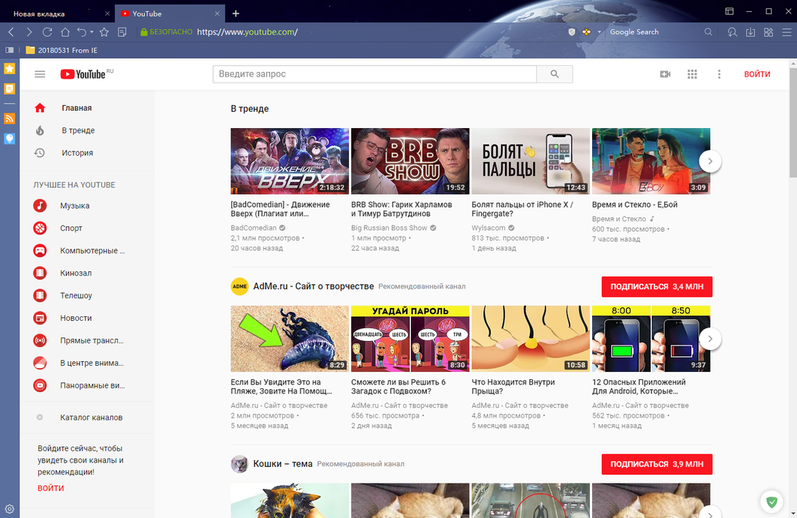The width and height of the screenshot is (797, 518).
Task: Reload the page with refresh icon
Action: 47,32
